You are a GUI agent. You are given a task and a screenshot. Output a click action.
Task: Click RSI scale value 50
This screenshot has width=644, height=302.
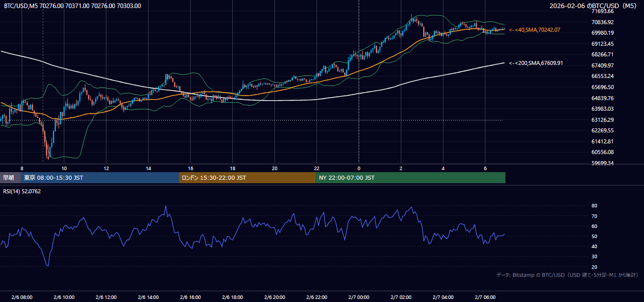pyautogui.click(x=594, y=236)
